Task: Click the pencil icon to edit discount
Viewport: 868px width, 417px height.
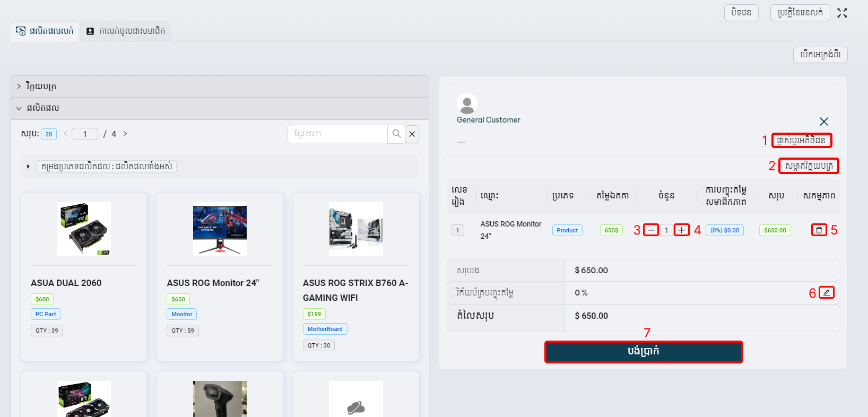Action: coord(826,293)
